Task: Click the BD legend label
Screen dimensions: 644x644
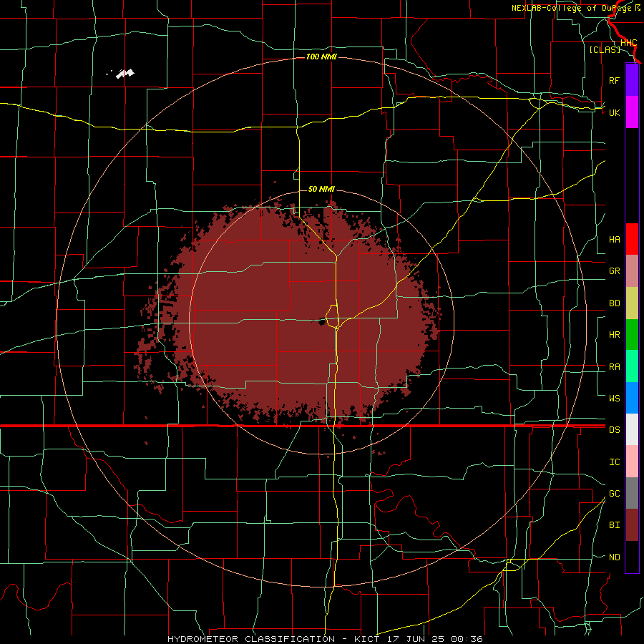Action: tap(614, 303)
